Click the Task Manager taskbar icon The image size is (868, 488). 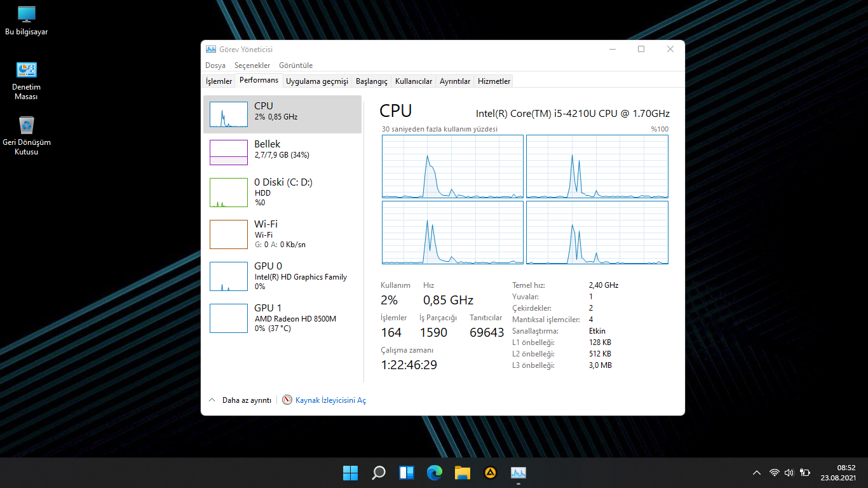click(519, 473)
